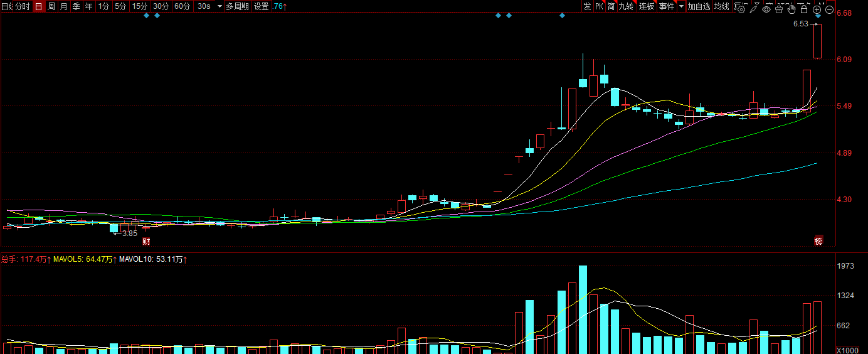Select the 季 quarterly period tab
The image size is (868, 354).
[77, 6]
